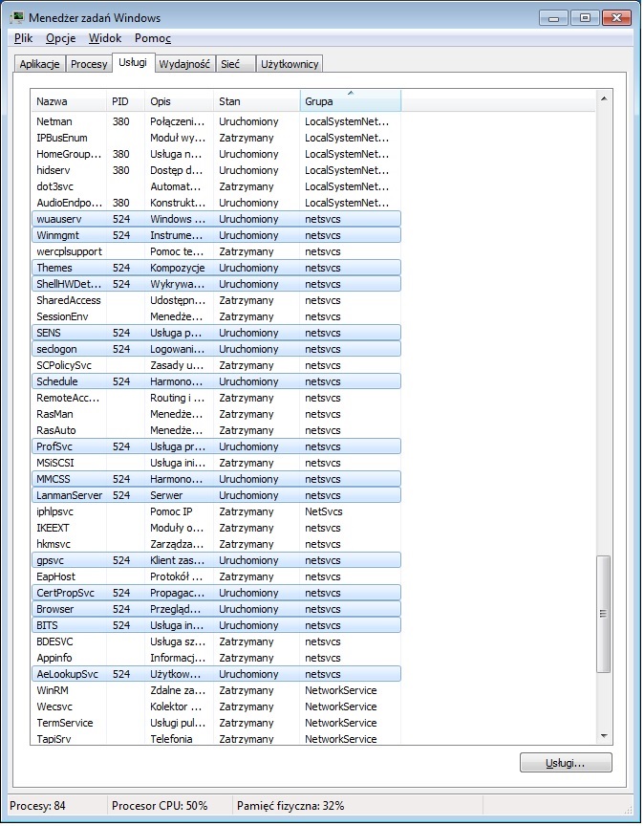Click the Procesy: 84 status entry
This screenshot has width=644, height=826.
[x=37, y=806]
